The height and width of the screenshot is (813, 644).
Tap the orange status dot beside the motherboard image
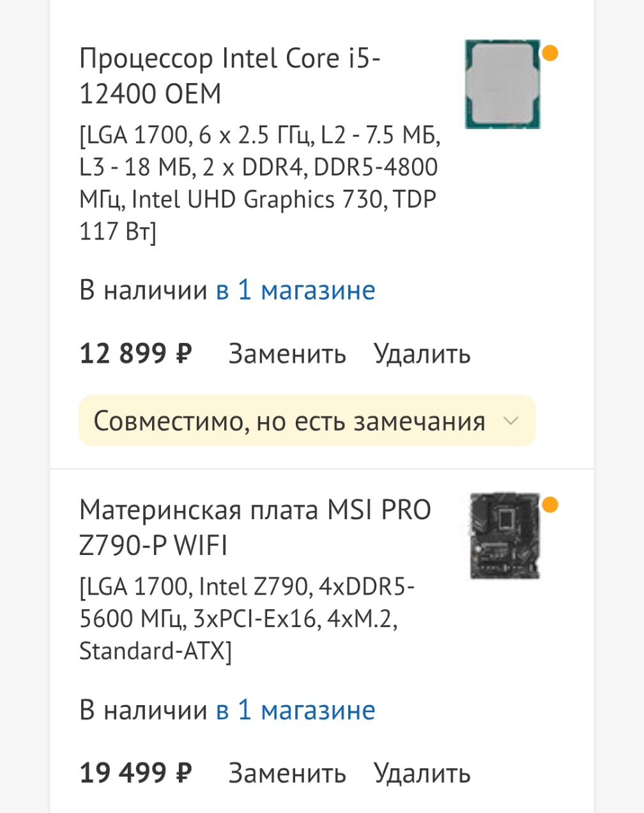550,505
